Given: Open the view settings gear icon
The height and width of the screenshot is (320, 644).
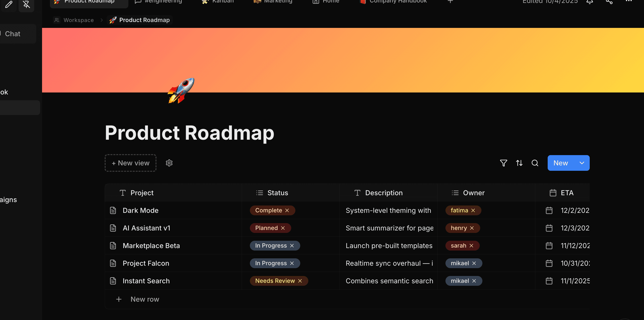Looking at the screenshot, I should click(x=169, y=163).
